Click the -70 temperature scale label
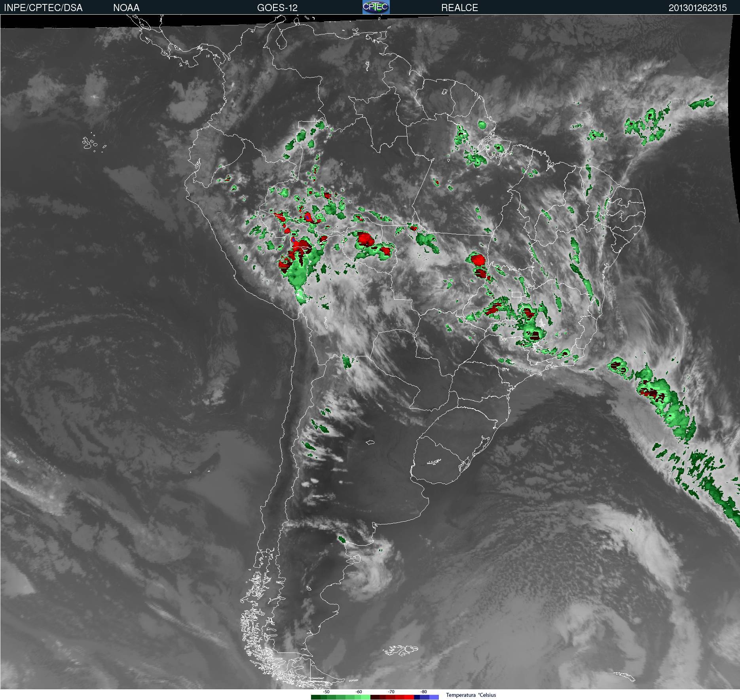740x700 pixels. coord(391,692)
